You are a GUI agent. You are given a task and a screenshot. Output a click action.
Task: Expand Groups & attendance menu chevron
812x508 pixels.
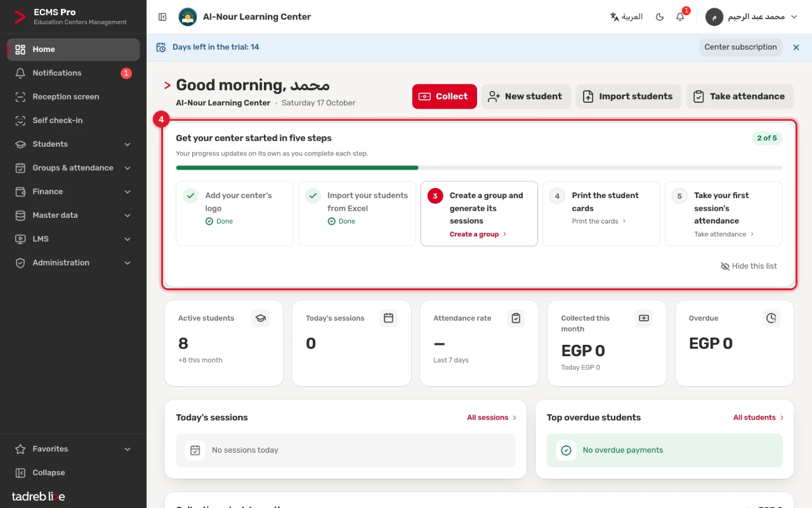(128, 168)
